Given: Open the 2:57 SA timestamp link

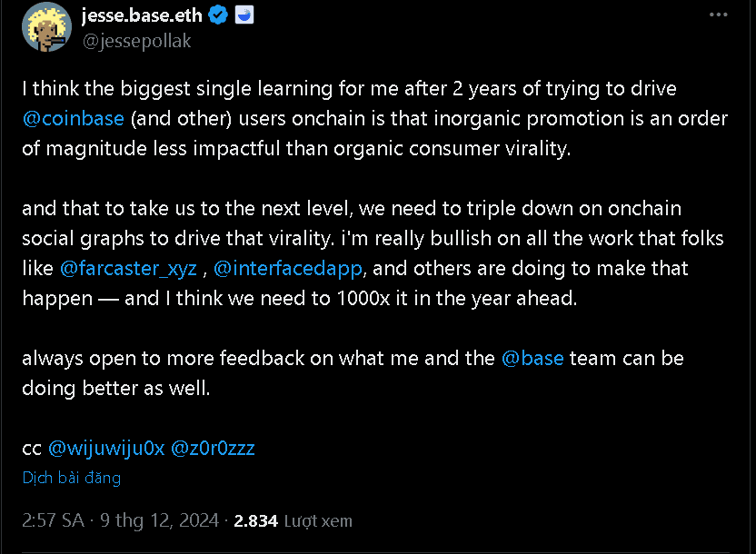Looking at the screenshot, I should tap(54, 520).
